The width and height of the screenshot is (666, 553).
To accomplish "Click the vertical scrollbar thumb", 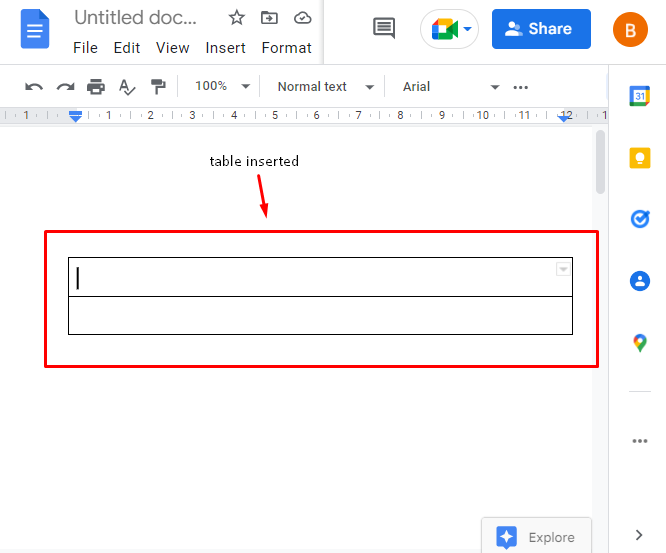I will click(600, 162).
